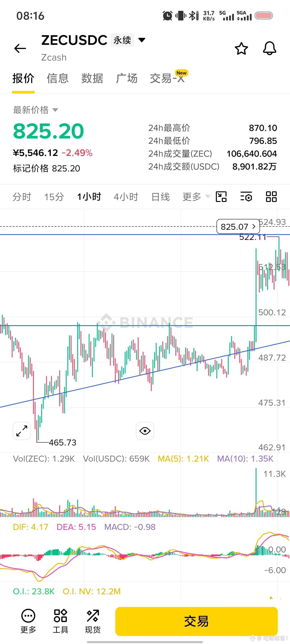Expand the ZECUSDC pair selector arrow
This screenshot has height=644, width=290.
click(142, 40)
